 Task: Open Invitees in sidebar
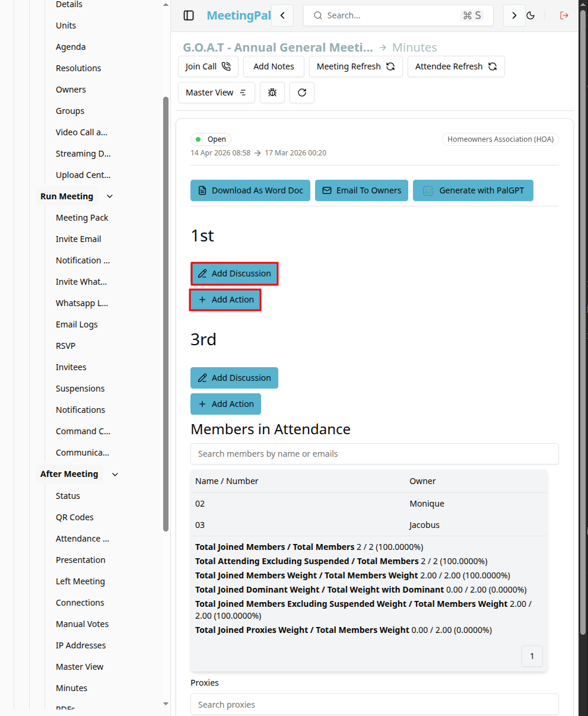[x=71, y=367]
